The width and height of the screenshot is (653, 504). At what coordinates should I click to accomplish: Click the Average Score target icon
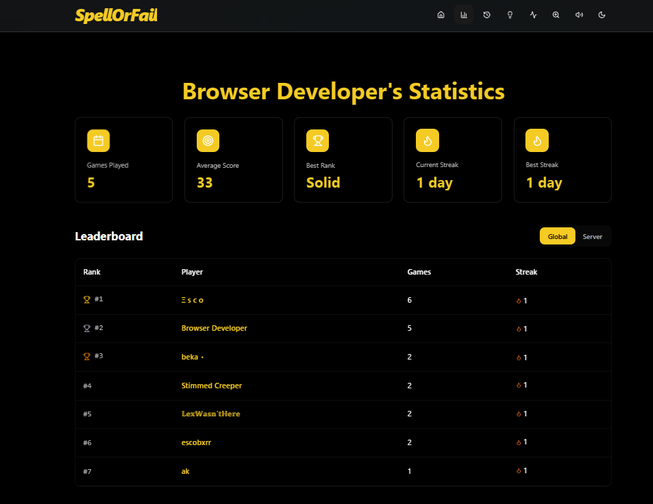[208, 140]
